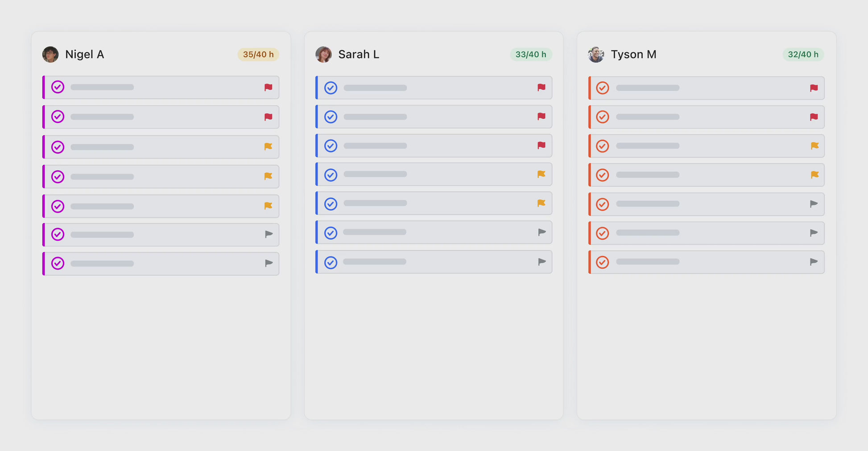Open Sarah L's profile name

(x=359, y=54)
